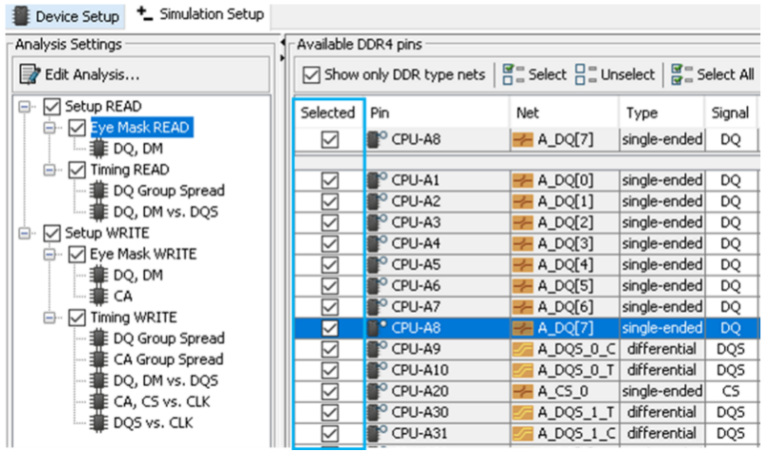Sort by the Type column header
This screenshot has width=768, height=452.
coord(662,113)
